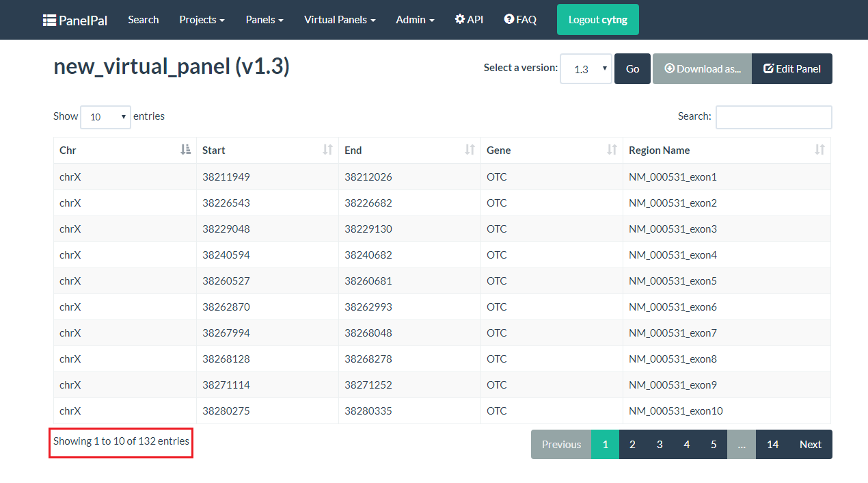Expand the Admin menu

(x=415, y=20)
